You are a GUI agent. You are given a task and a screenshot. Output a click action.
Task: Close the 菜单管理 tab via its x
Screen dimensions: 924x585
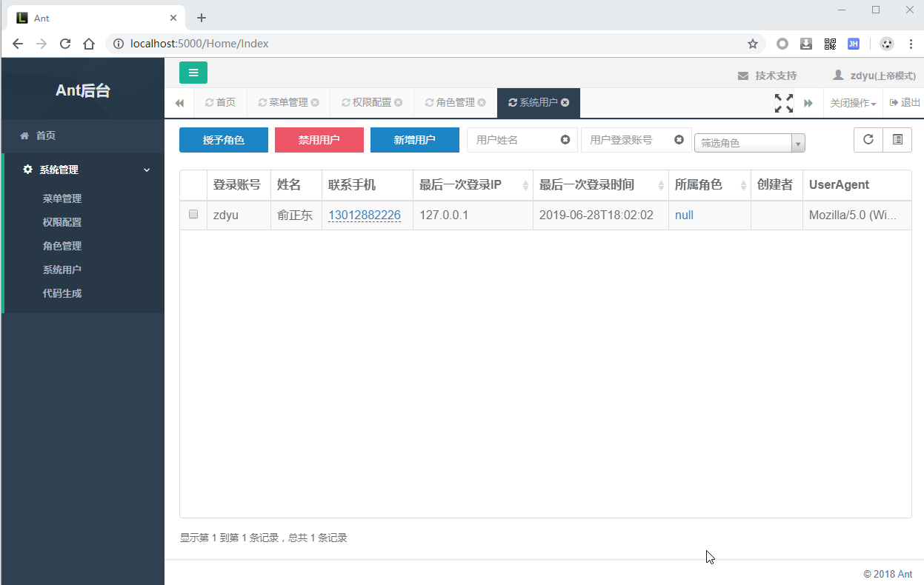coord(315,103)
